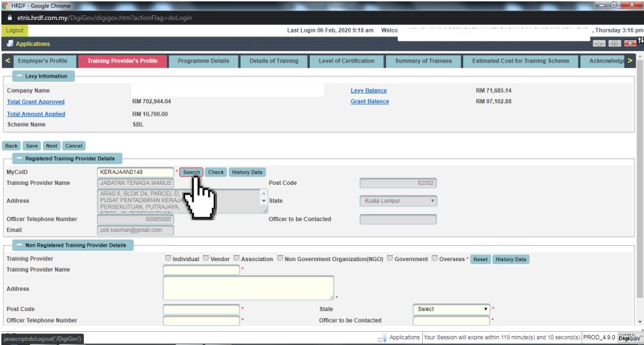The height and width of the screenshot is (345, 644).
Task: Open the State dropdown showing Select
Action: click(x=451, y=309)
